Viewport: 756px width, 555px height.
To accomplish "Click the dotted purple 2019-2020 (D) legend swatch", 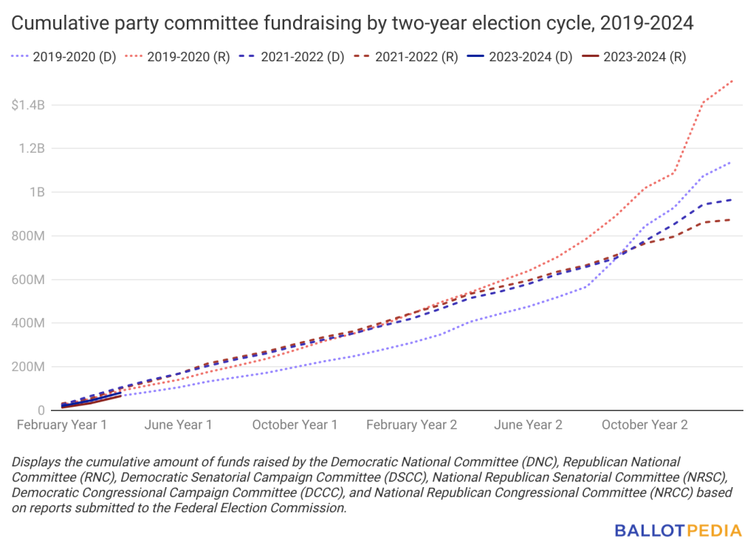I will coord(20,56).
